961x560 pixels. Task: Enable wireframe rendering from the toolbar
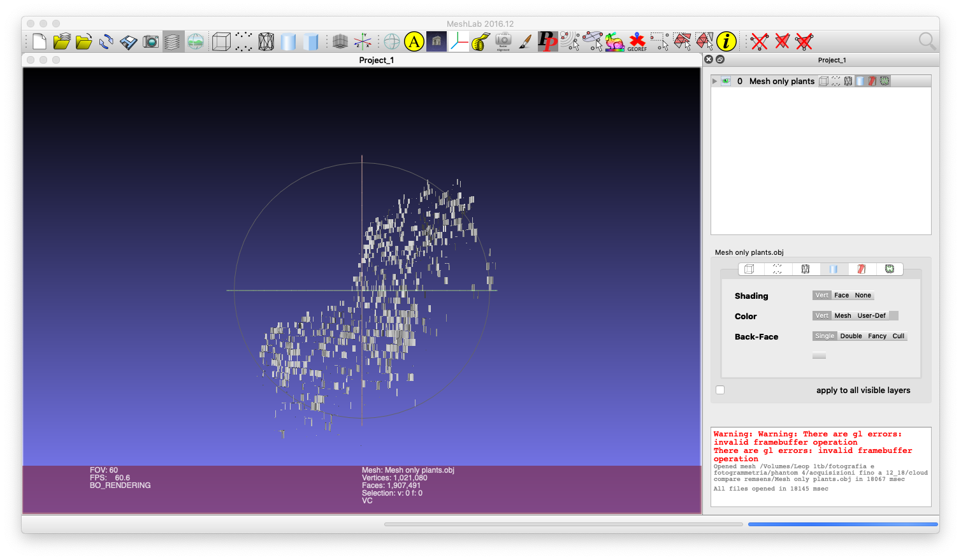point(266,41)
